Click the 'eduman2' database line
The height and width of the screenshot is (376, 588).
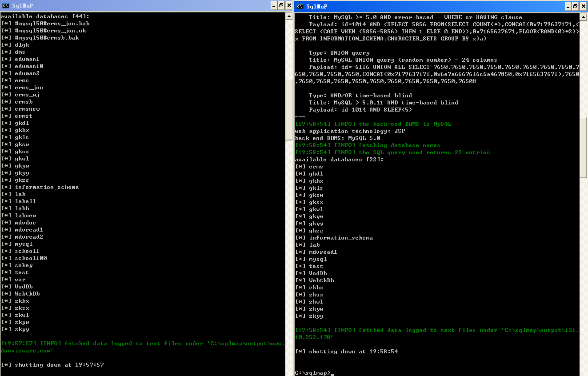pos(27,73)
